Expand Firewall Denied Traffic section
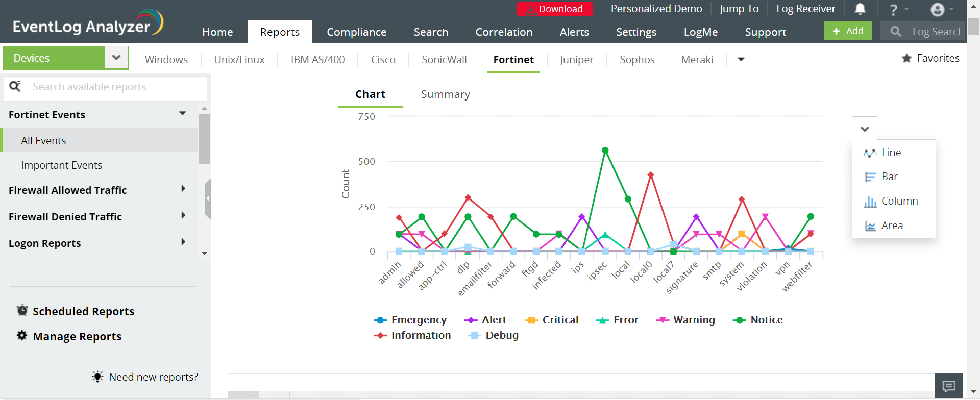The height and width of the screenshot is (400, 980). point(183,215)
